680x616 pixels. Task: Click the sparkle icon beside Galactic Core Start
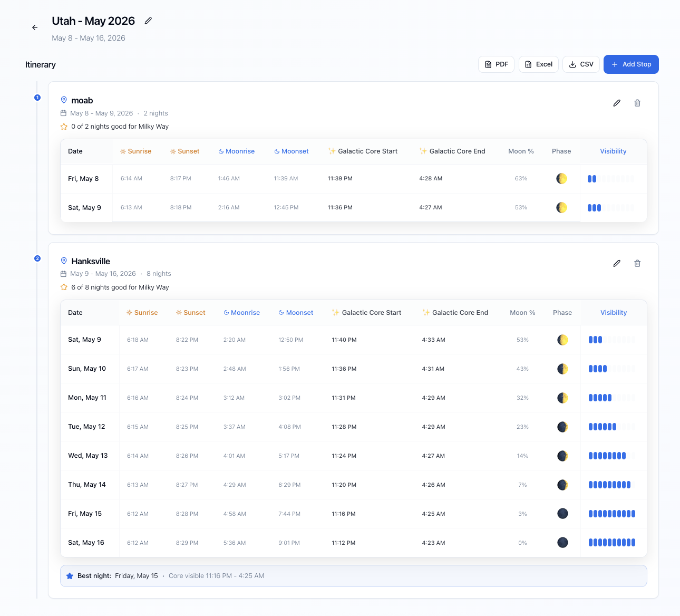point(332,151)
